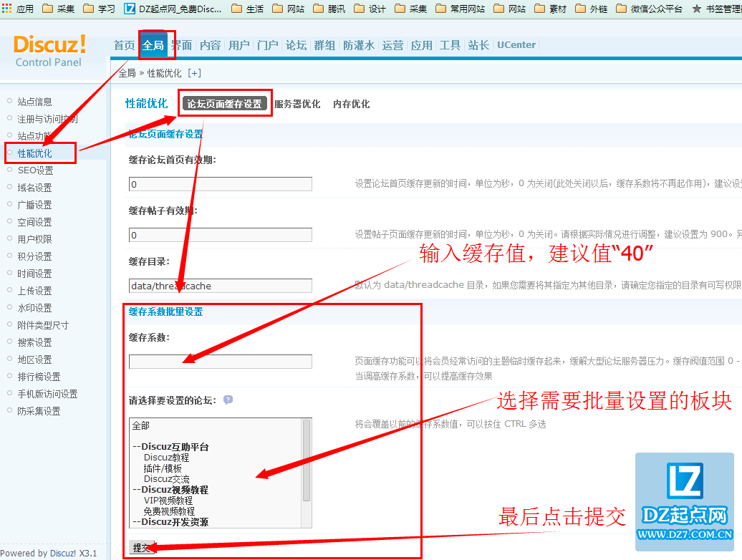
Task: Open the 论坛 top menu
Action: (x=297, y=45)
